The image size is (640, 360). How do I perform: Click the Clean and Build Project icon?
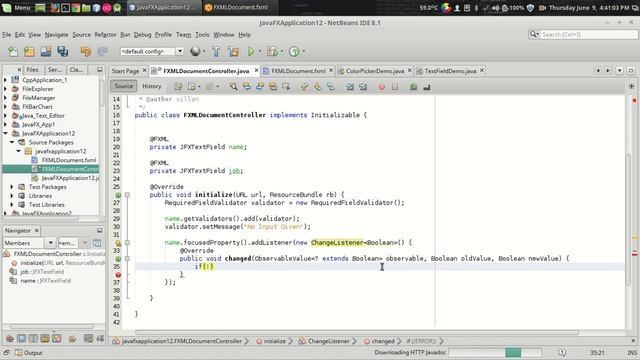click(234, 51)
